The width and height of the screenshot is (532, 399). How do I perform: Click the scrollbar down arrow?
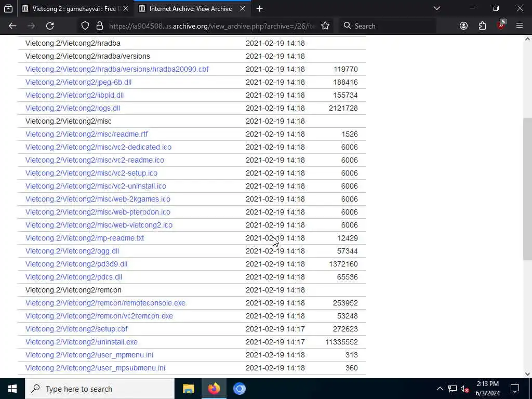point(527,374)
